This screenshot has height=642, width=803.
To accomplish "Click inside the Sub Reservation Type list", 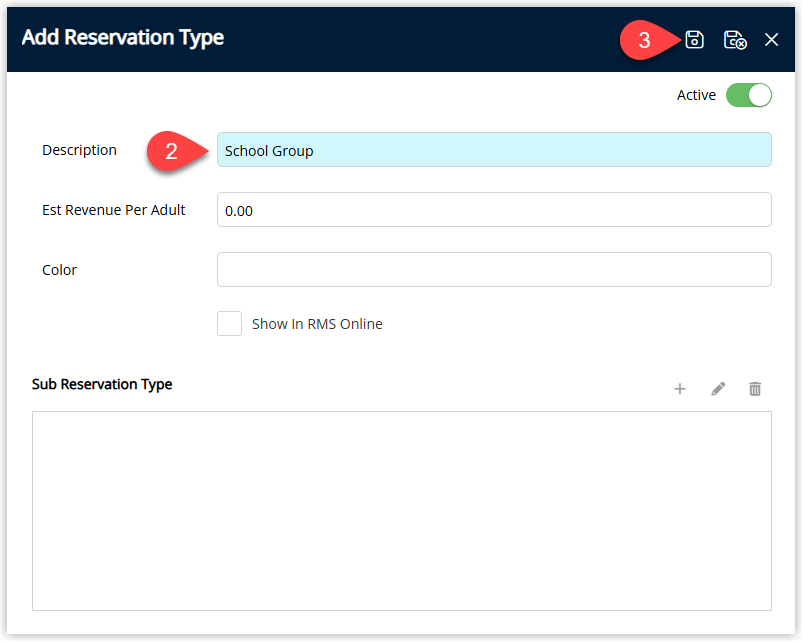I will [x=402, y=511].
